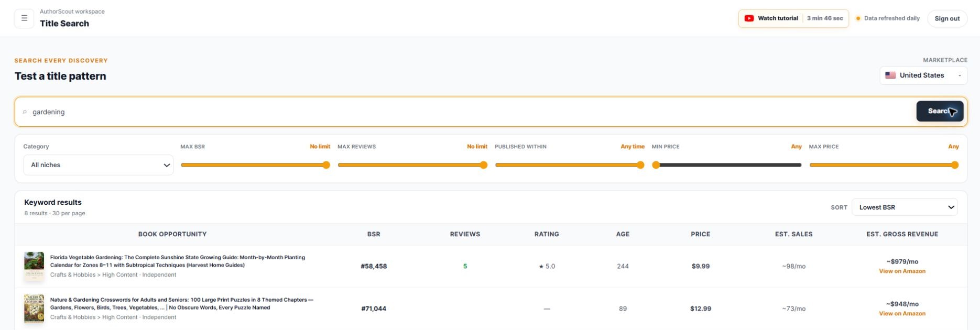The image size is (980, 330).
Task: Click the Title Search page heading
Action: pyautogui.click(x=64, y=24)
